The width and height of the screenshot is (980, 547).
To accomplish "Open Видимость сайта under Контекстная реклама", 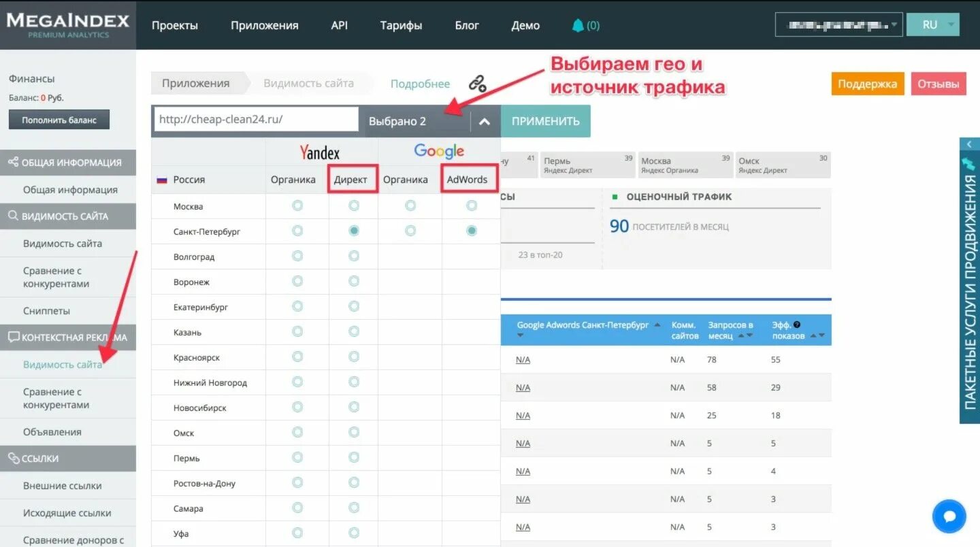I will 63,365.
